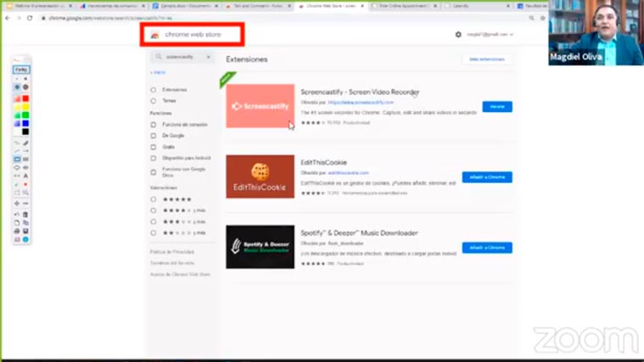Pick the black color swatch
Viewport: 644px width, 362px height.
(x=25, y=132)
